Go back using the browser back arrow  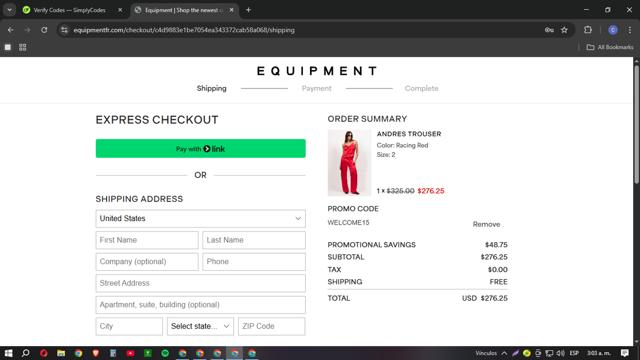coord(11,30)
